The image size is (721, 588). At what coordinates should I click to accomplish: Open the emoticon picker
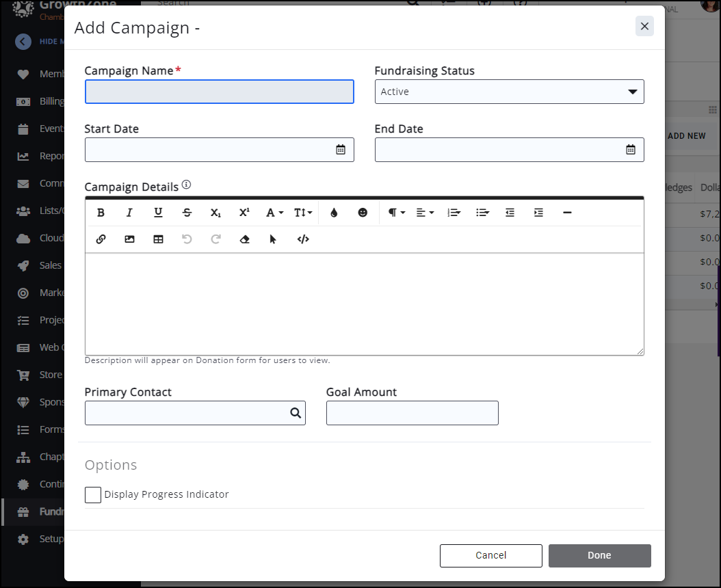click(x=363, y=213)
